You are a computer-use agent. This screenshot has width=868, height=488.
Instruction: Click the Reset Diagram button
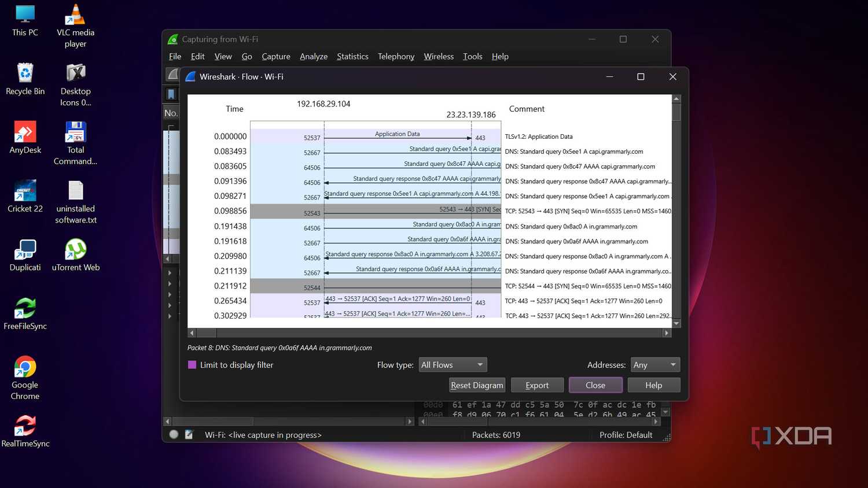[477, 385]
